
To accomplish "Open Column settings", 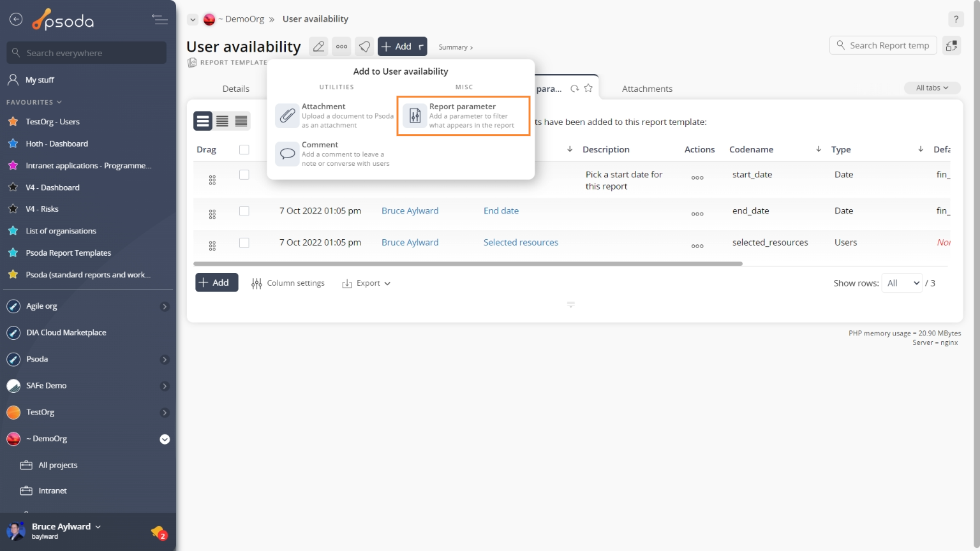I will point(288,283).
